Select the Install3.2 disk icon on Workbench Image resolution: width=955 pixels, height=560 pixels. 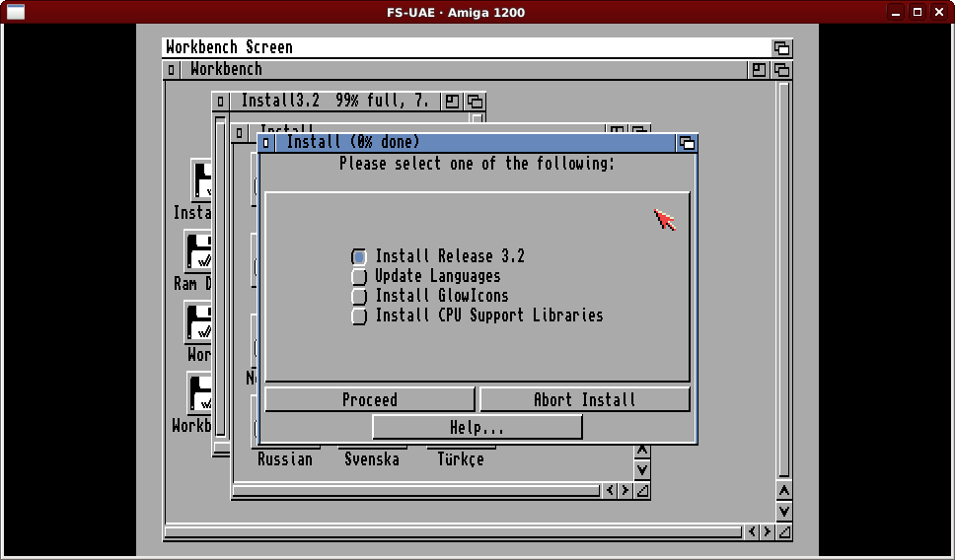point(201,180)
